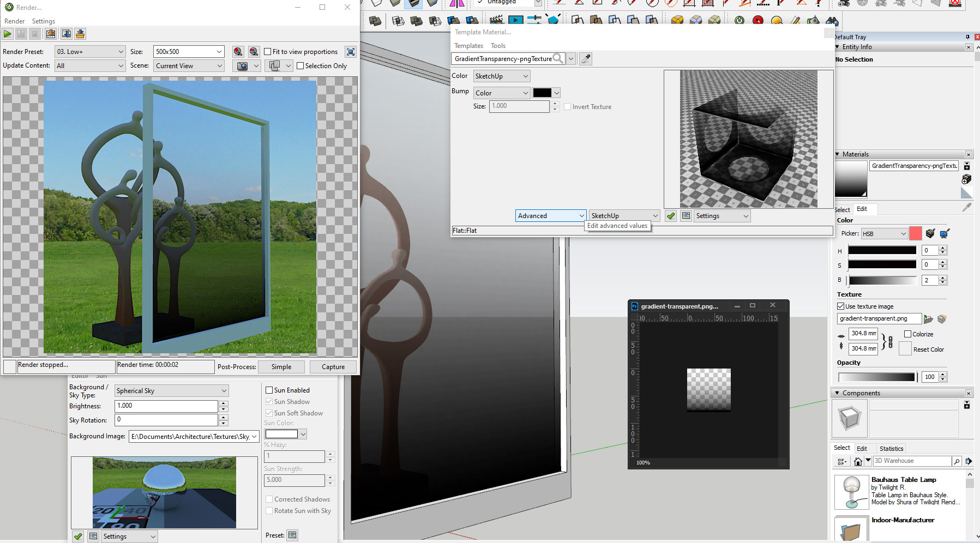Click the sample paint eyedropper in Materials panel
The image size is (980, 543).
click(x=967, y=208)
